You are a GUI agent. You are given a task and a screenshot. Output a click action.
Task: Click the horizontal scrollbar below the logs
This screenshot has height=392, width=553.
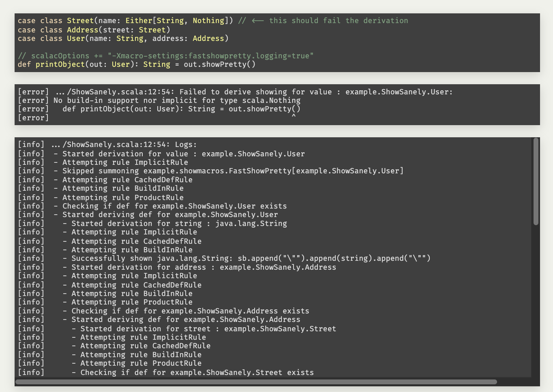[255, 381]
